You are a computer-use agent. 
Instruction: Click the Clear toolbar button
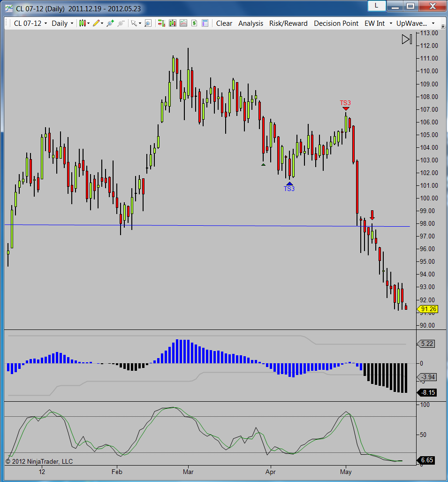tap(224, 23)
